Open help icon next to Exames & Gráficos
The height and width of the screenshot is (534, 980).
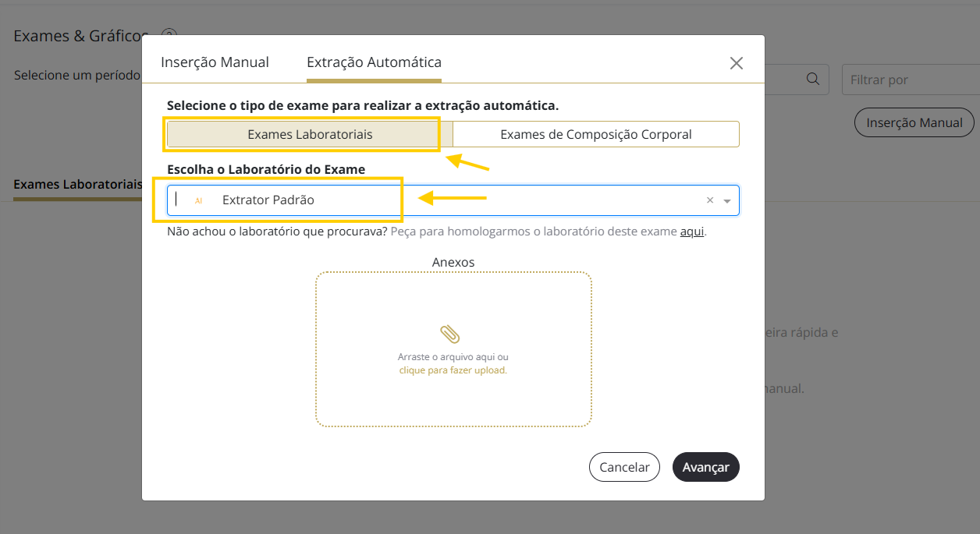pos(169,36)
